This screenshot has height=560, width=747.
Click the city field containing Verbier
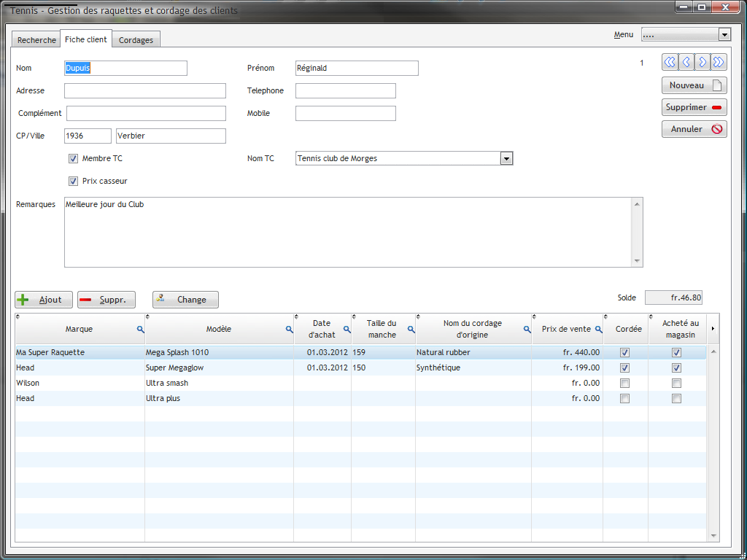click(171, 136)
